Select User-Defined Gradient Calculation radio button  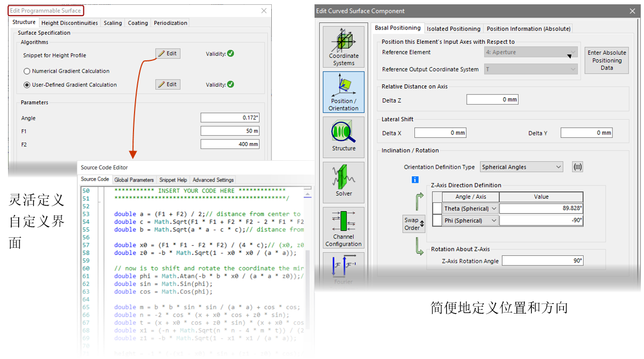27,84
